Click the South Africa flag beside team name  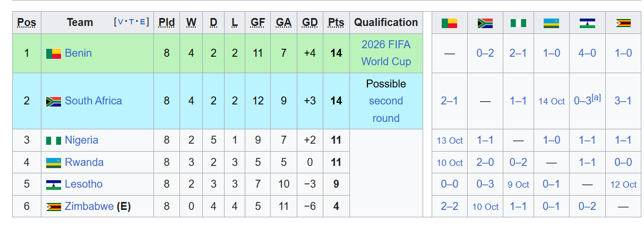54,101
